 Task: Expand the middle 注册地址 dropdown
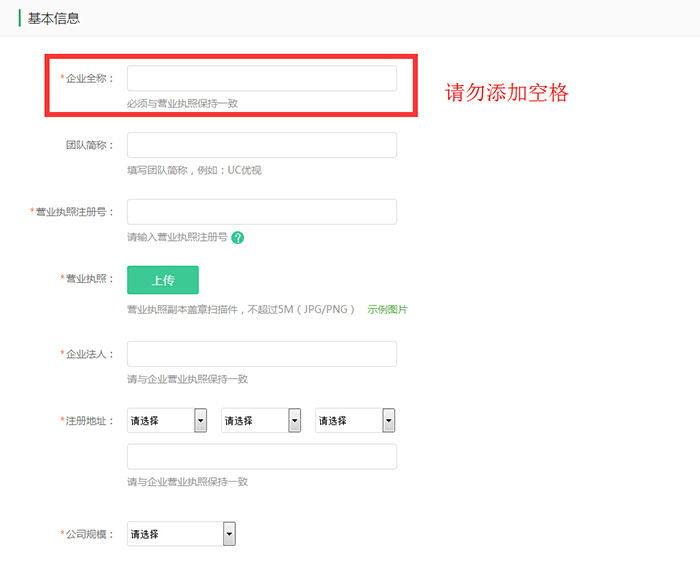pos(261,421)
